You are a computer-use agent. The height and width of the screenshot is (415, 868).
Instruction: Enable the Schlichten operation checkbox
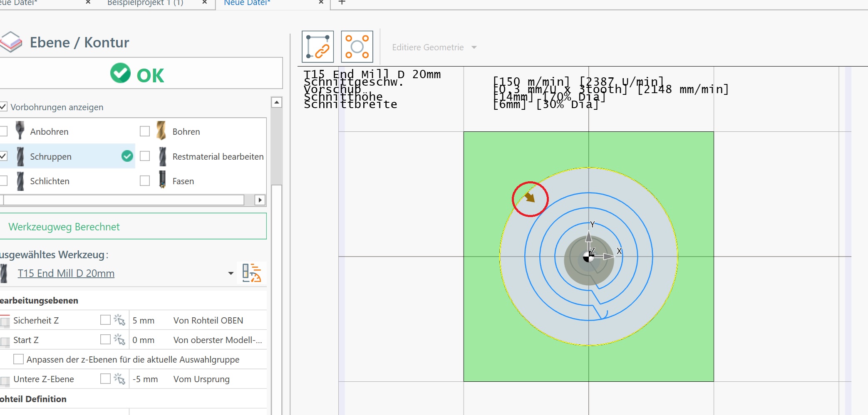(3, 180)
